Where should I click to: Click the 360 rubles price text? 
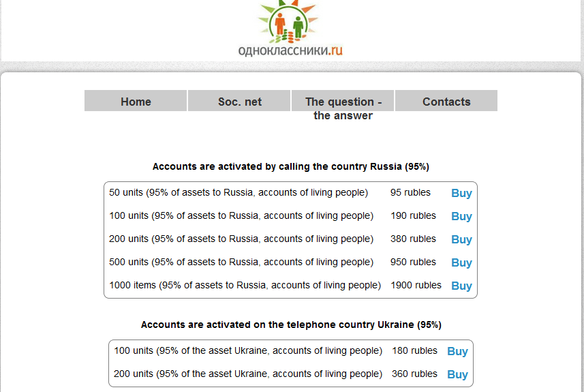414,374
